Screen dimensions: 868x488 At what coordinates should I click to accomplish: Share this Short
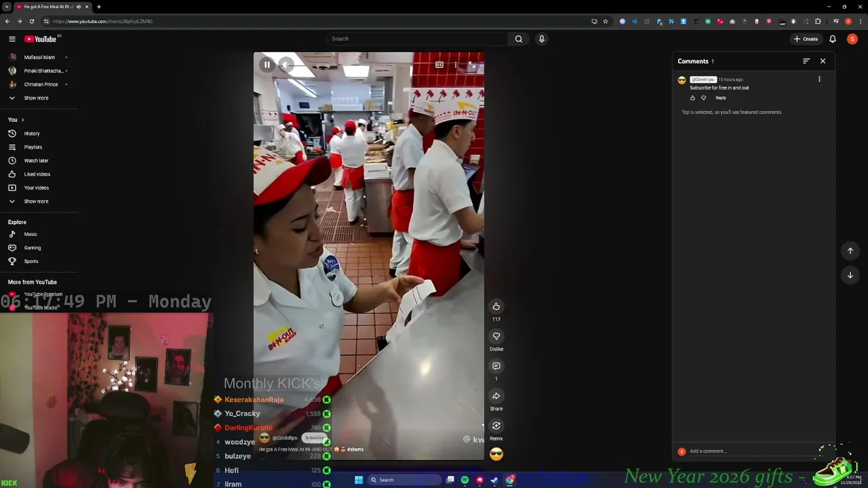click(x=496, y=396)
